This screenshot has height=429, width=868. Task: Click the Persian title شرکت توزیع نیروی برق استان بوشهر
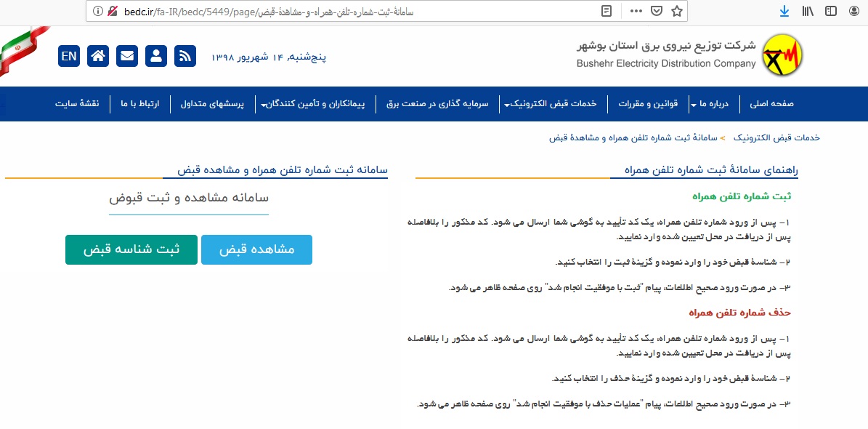point(665,46)
